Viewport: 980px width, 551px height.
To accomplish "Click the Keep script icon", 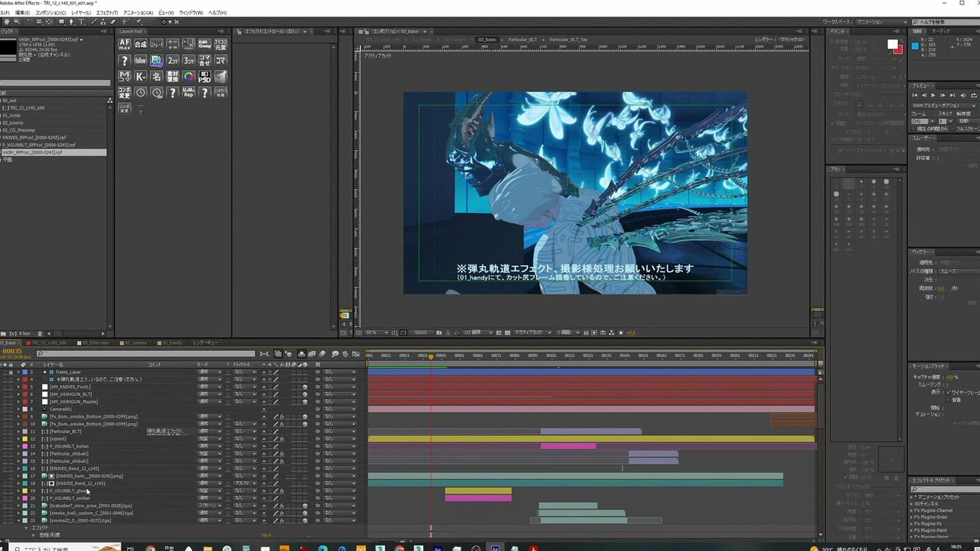I will [x=157, y=61].
